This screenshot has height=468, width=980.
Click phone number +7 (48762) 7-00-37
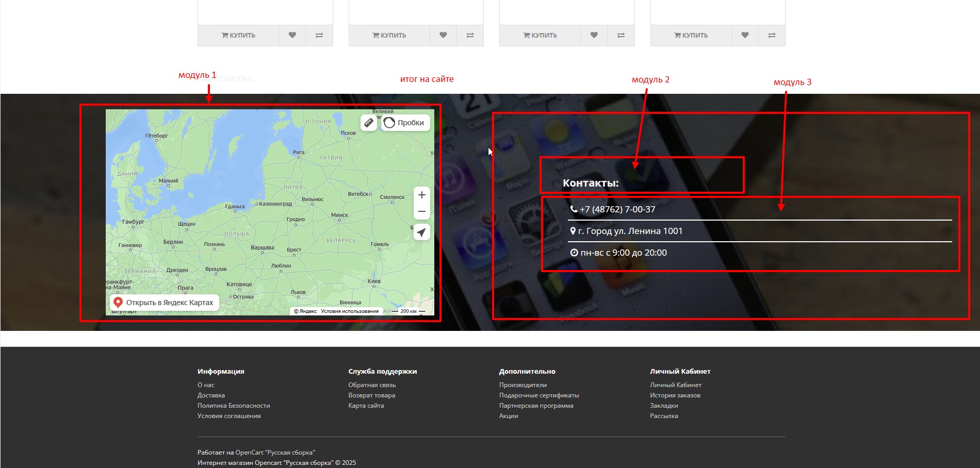(x=617, y=209)
